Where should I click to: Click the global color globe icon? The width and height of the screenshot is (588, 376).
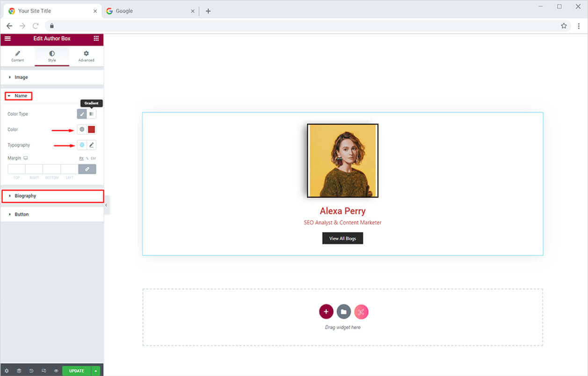coord(82,130)
